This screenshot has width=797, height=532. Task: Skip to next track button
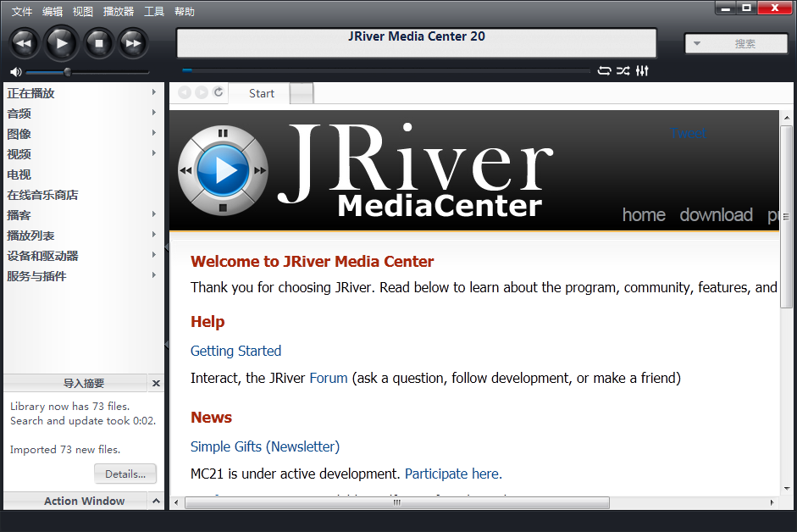point(133,42)
